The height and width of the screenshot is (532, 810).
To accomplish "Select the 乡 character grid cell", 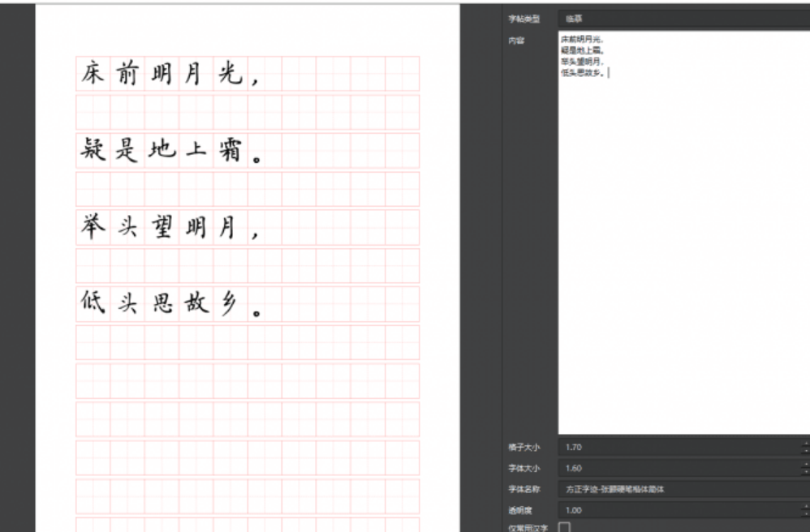I will point(230,304).
